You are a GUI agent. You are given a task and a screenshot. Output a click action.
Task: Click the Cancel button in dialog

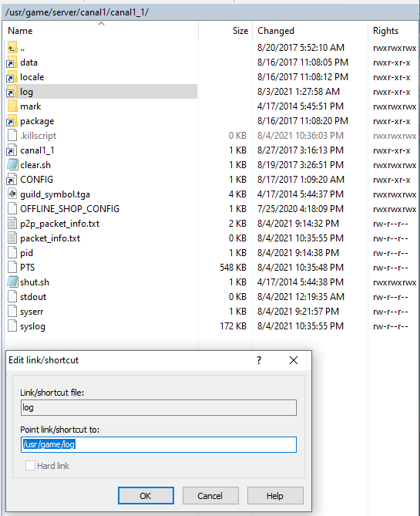[210, 496]
